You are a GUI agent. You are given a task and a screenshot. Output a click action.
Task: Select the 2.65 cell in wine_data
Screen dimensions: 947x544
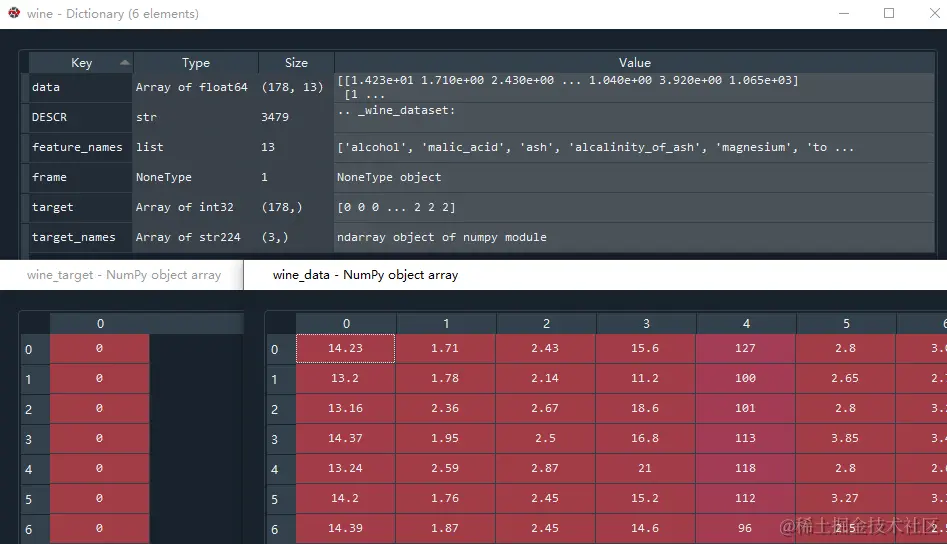(846, 379)
